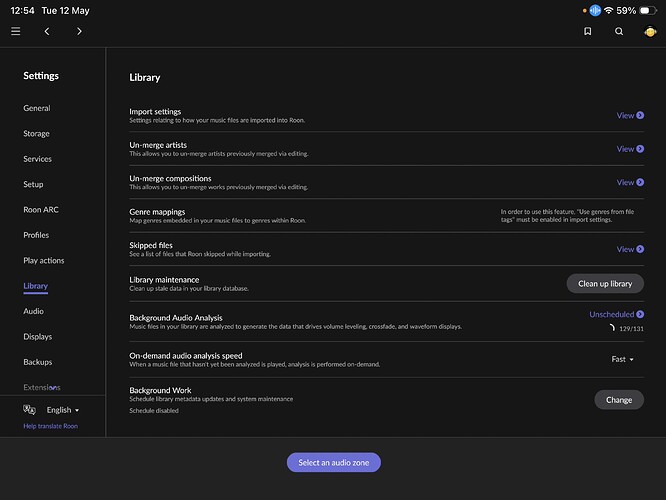Click the Clean up library button
666x500 pixels.
point(605,283)
